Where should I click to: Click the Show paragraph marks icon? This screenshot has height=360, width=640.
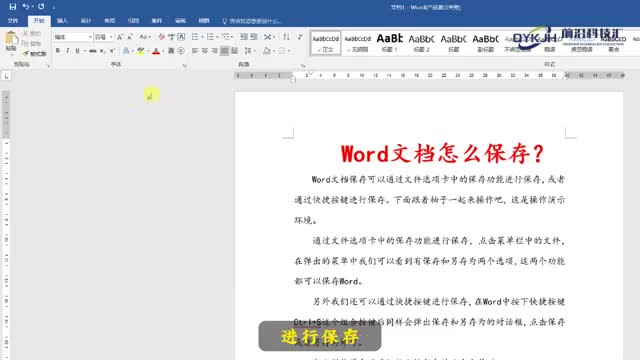click(300, 37)
